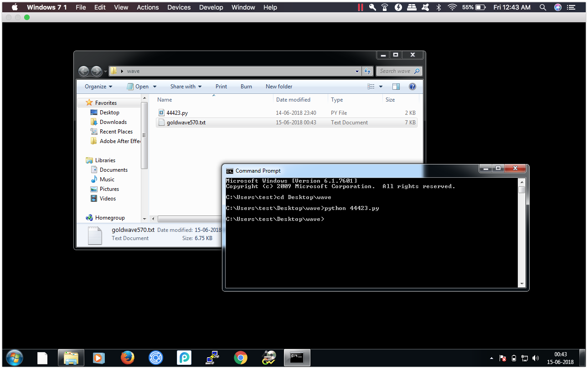The height and width of the screenshot is (369, 588).
Task: Toggle the preview pane
Action: 396,87
